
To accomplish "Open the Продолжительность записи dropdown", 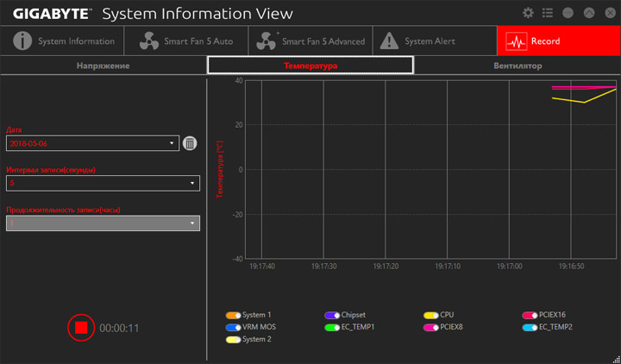I will tap(103, 223).
